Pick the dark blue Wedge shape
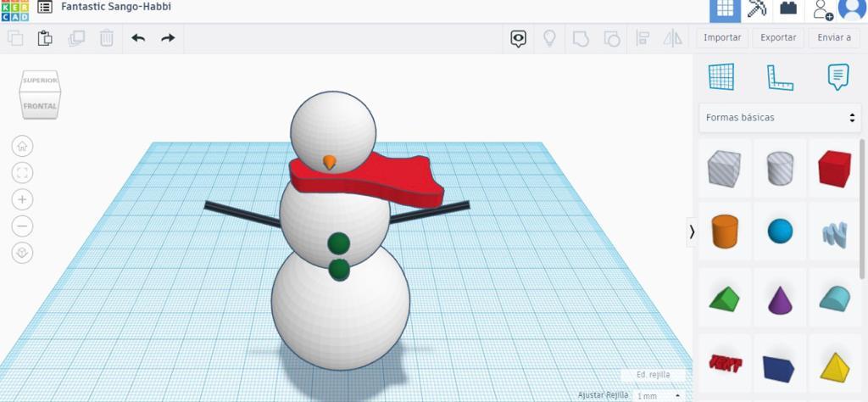The image size is (868, 402). coord(778,369)
